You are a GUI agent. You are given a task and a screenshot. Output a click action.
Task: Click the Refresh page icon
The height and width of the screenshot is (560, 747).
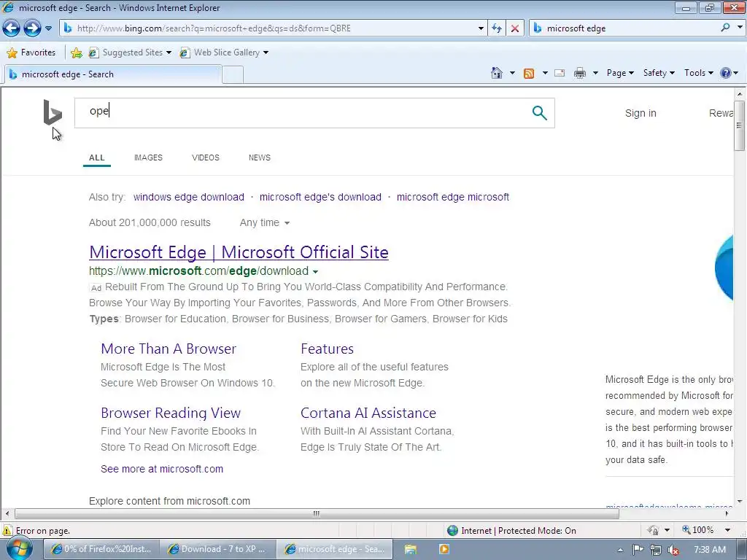[497, 28]
